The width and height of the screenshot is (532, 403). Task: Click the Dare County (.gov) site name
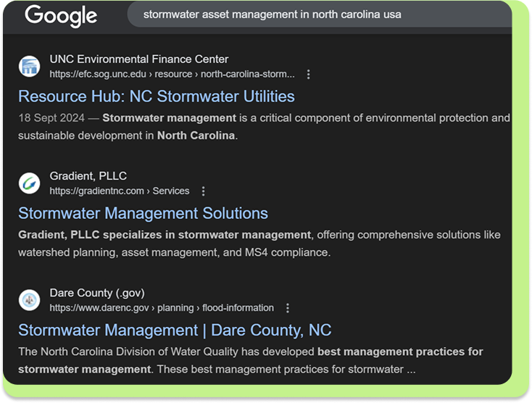96,293
